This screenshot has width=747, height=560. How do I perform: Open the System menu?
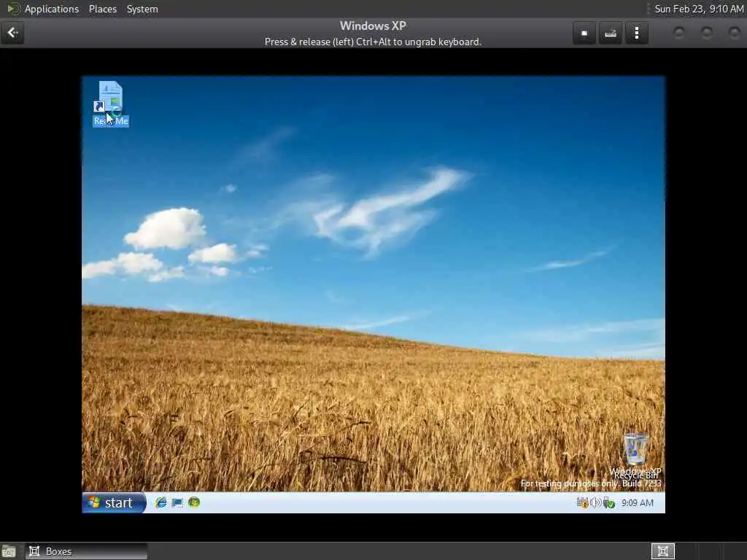142,9
